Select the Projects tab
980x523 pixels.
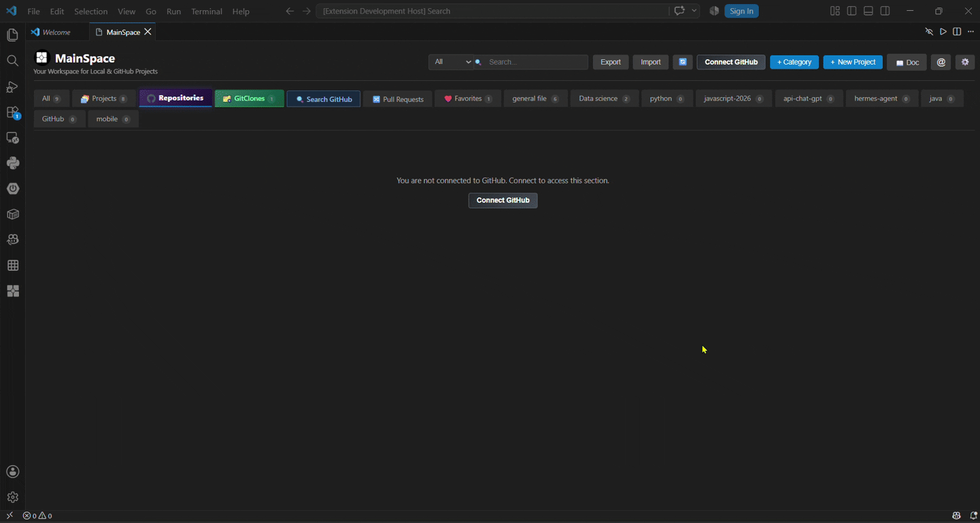coord(104,99)
